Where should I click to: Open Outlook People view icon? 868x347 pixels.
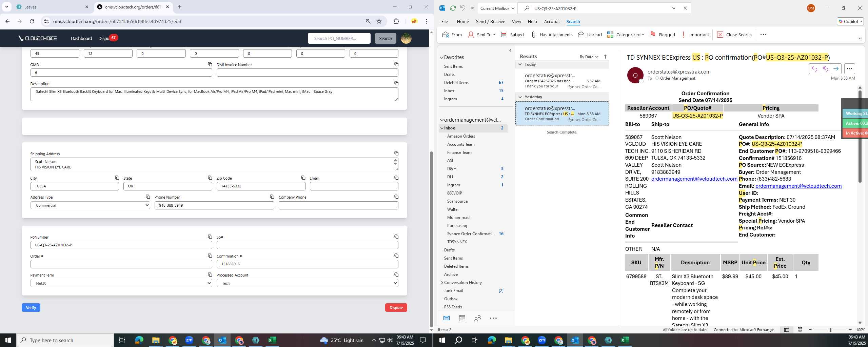477,318
